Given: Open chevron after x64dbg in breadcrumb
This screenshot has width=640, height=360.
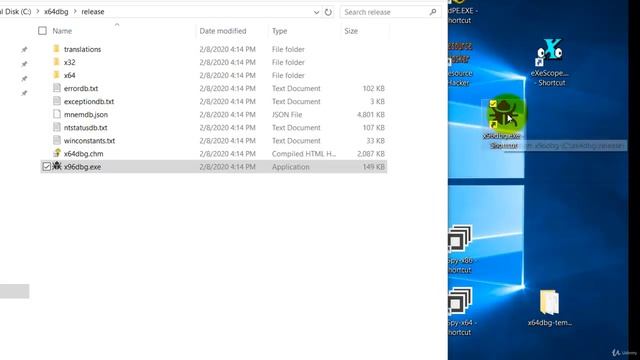Looking at the screenshot, I should point(75,11).
